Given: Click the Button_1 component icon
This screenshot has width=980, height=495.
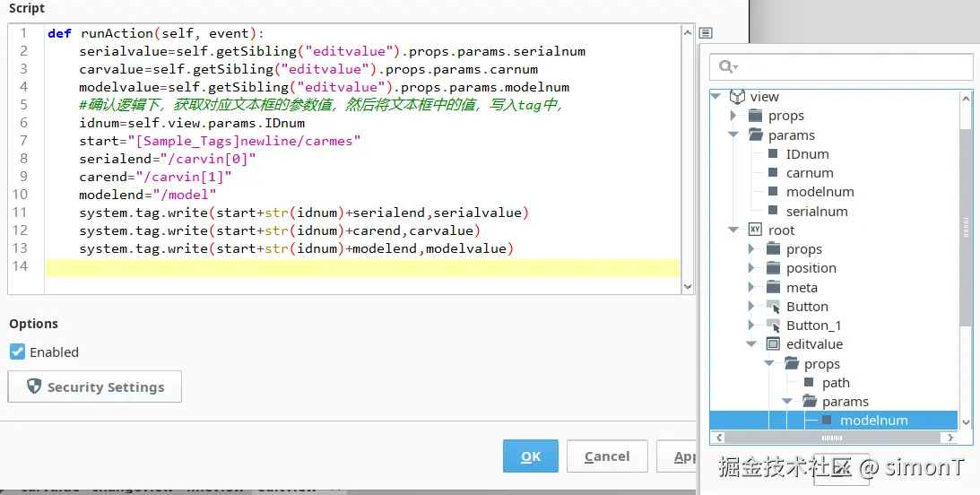Looking at the screenshot, I should (x=773, y=325).
